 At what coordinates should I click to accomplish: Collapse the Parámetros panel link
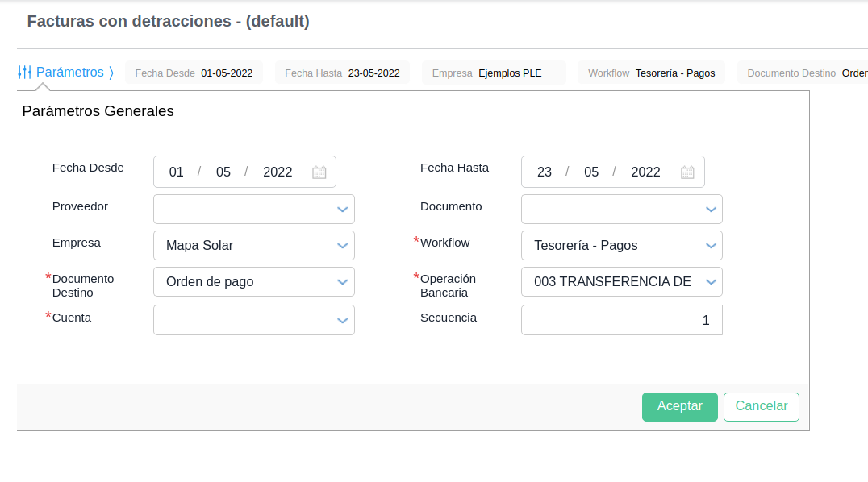click(71, 73)
